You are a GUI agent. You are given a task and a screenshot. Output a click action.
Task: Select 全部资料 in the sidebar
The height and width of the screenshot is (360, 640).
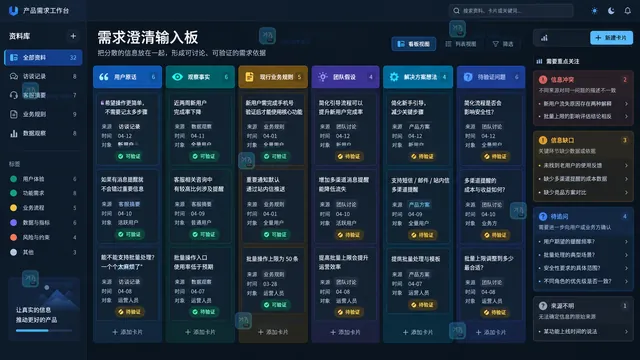[43, 58]
